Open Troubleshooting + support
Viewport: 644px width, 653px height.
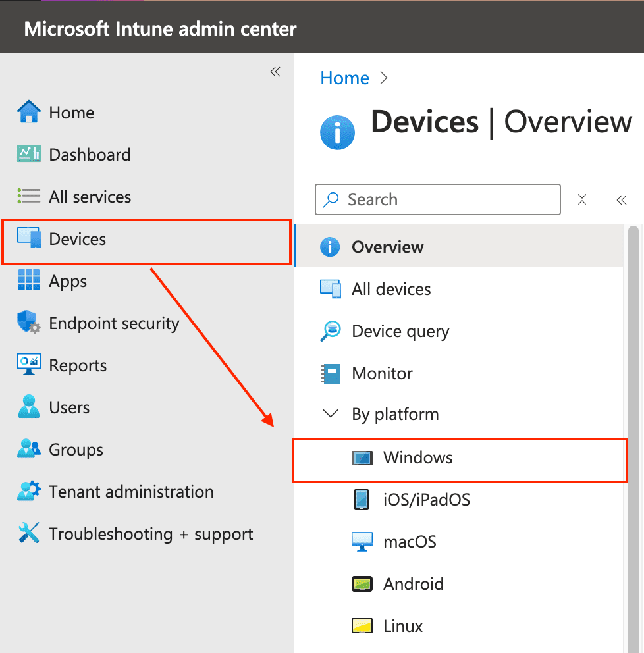[29, 534]
